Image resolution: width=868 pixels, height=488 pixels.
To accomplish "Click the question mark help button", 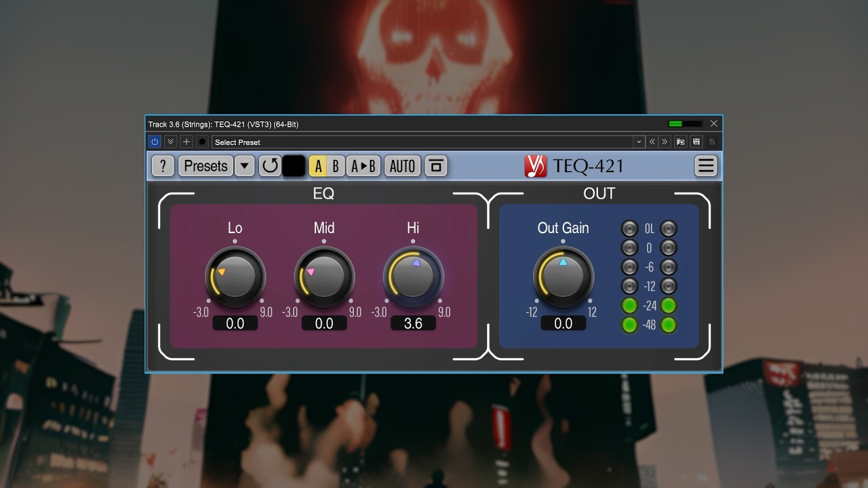I will 163,166.
